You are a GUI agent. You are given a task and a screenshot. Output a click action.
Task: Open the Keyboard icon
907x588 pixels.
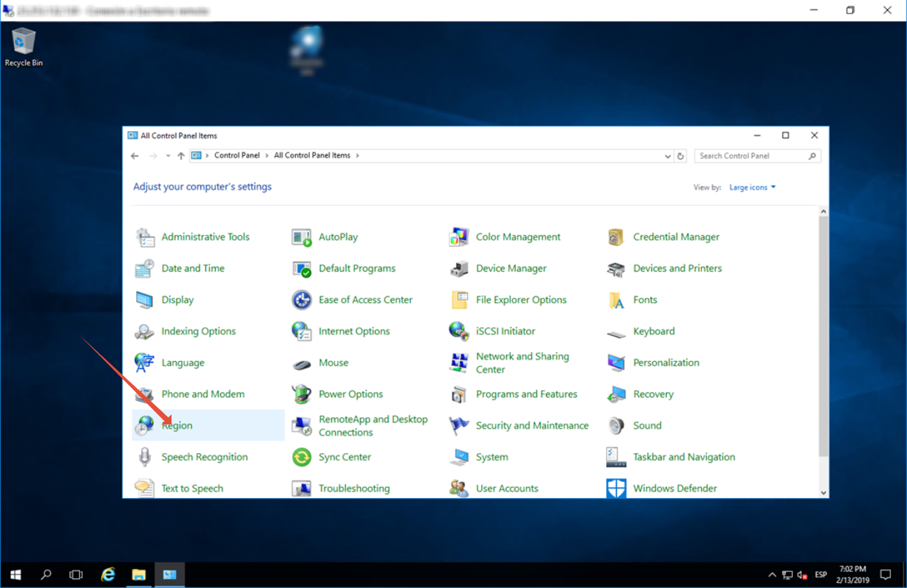tap(616, 333)
